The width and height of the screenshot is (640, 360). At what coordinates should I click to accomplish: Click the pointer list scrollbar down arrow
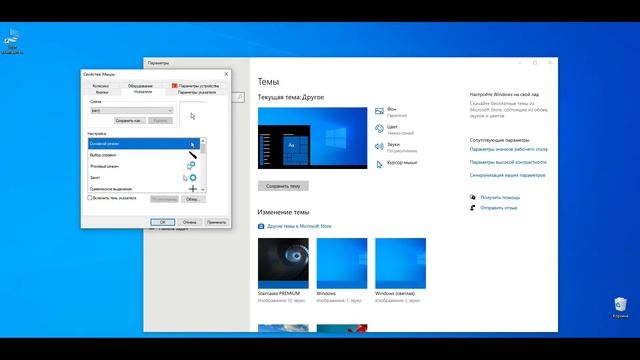coord(203,190)
